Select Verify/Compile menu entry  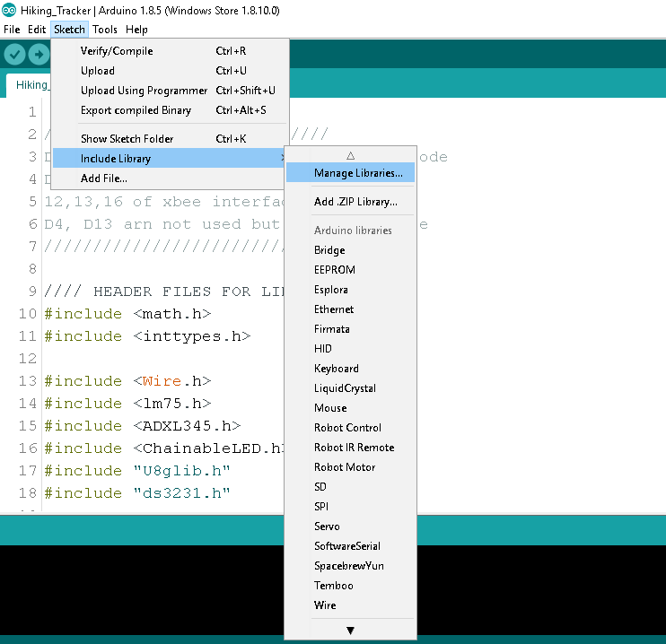[x=117, y=51]
